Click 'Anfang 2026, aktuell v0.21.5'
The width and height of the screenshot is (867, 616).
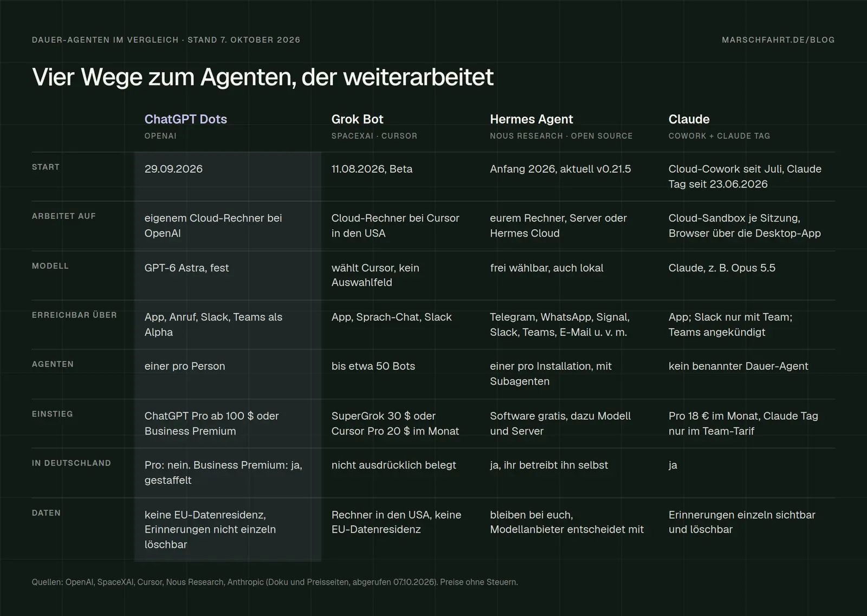560,169
